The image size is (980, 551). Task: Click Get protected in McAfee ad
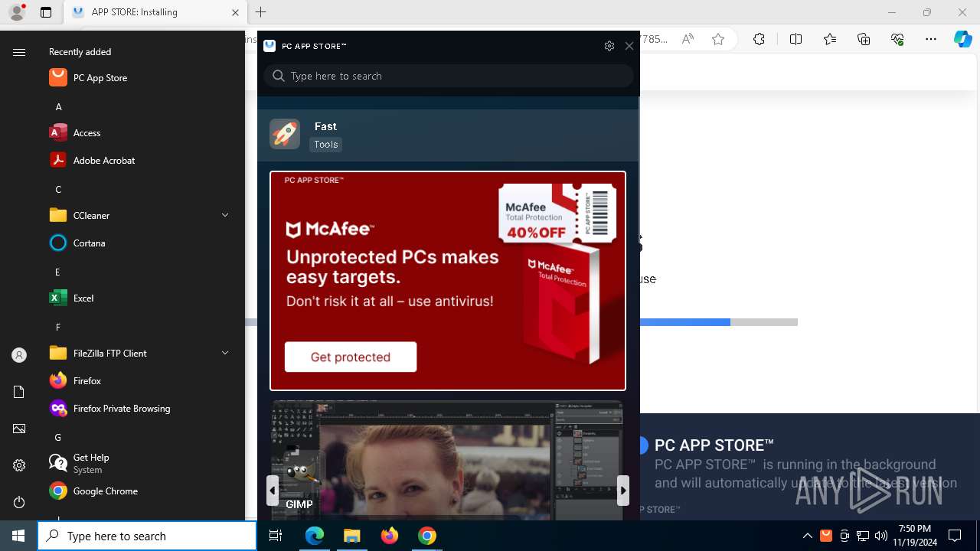(351, 357)
